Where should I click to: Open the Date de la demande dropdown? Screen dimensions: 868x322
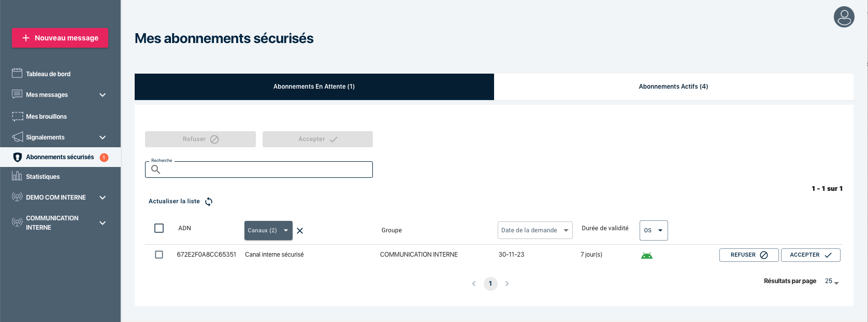click(534, 230)
